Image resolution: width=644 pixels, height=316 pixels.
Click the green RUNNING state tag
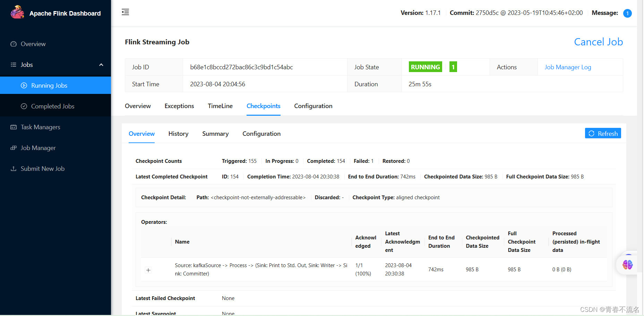[426, 67]
